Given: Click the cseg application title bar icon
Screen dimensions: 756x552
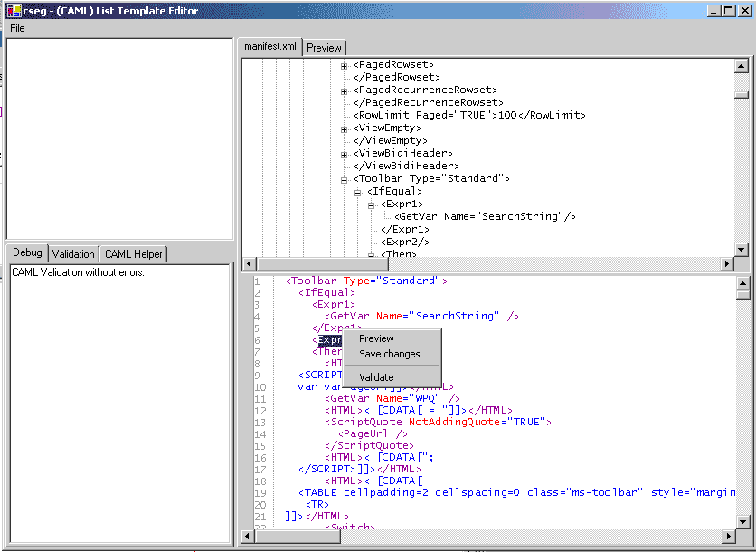Looking at the screenshot, I should pyautogui.click(x=14, y=10).
